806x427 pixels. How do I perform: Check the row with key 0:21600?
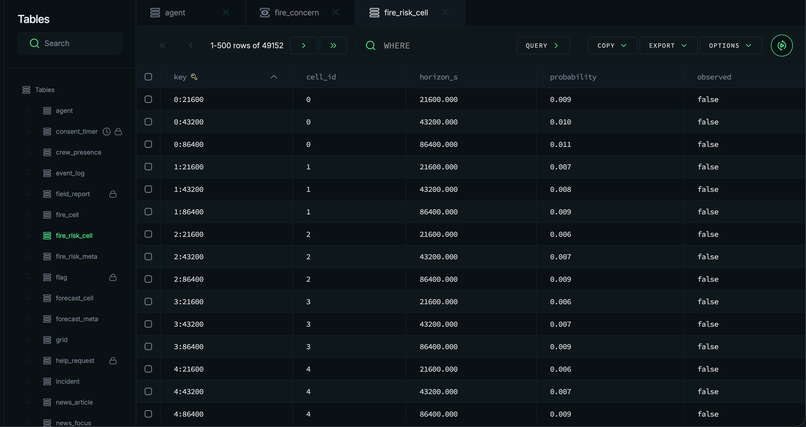pyautogui.click(x=148, y=99)
